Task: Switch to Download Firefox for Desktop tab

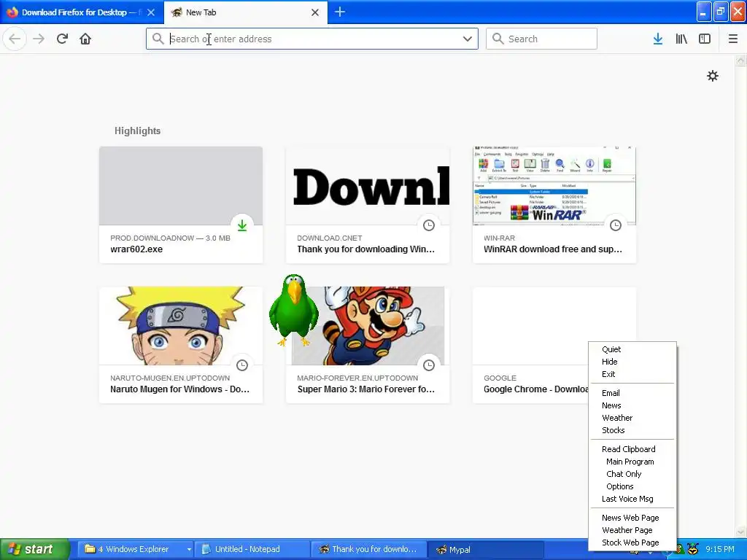Action: tap(82, 12)
